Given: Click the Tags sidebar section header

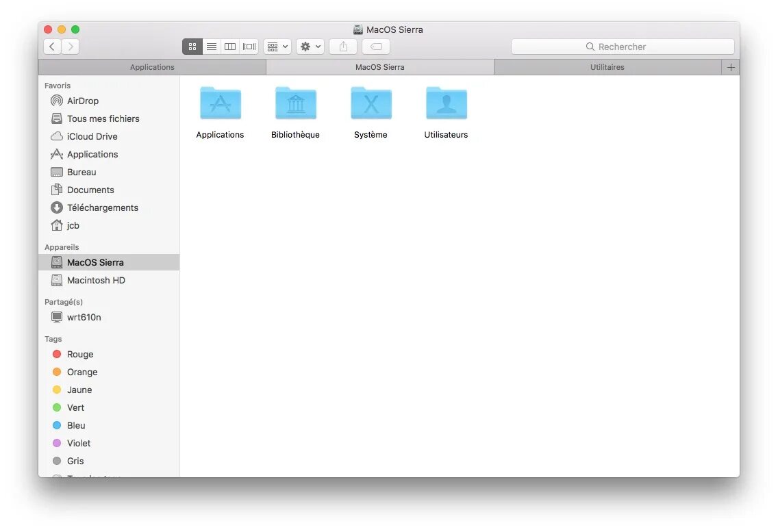Looking at the screenshot, I should (53, 339).
